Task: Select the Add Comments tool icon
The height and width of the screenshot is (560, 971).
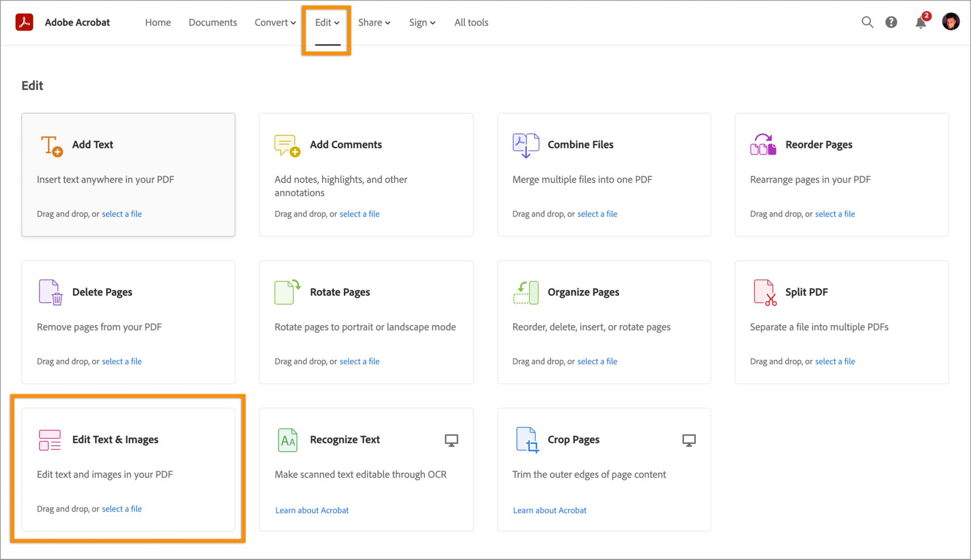Action: pyautogui.click(x=287, y=144)
